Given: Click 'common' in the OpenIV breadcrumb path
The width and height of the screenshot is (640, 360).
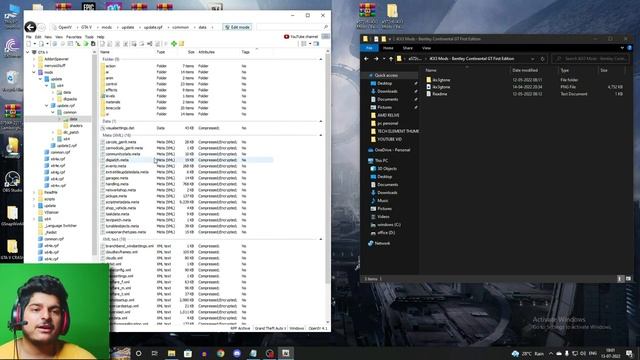Looking at the screenshot, I should tap(180, 27).
